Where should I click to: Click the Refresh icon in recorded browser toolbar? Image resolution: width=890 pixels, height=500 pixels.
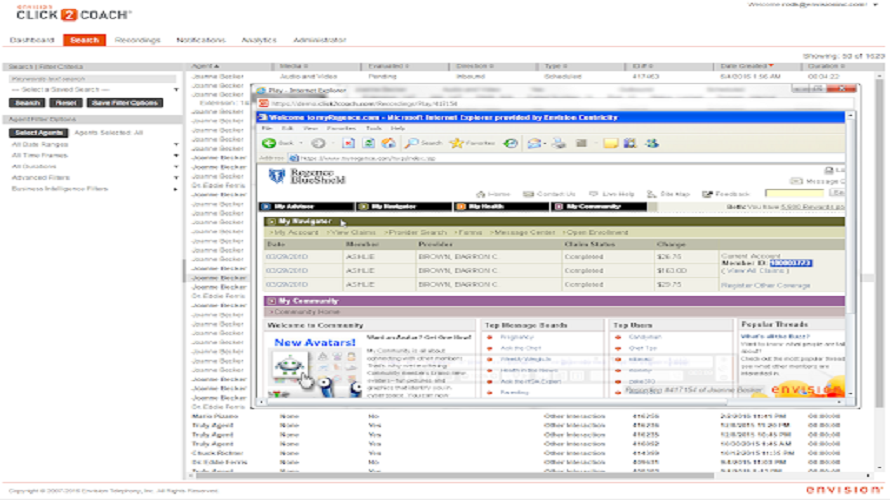(x=368, y=143)
